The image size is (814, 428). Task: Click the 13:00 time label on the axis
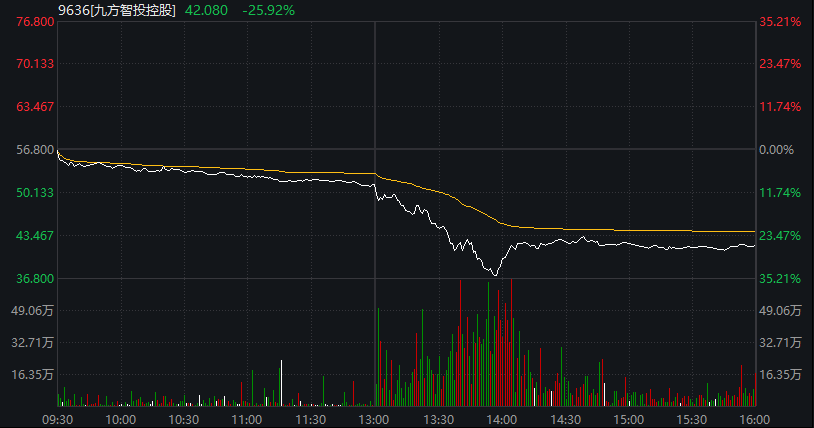374,418
